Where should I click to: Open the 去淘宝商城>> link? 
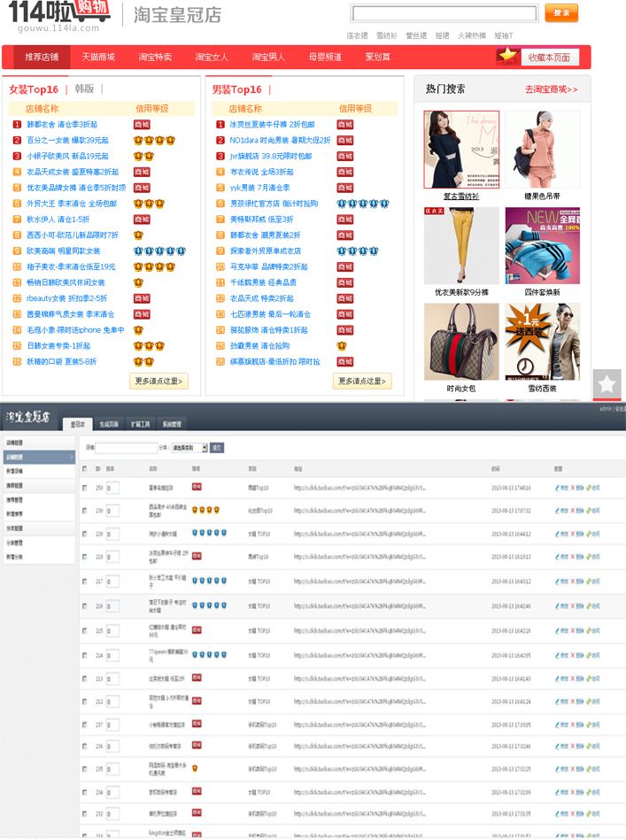point(552,89)
